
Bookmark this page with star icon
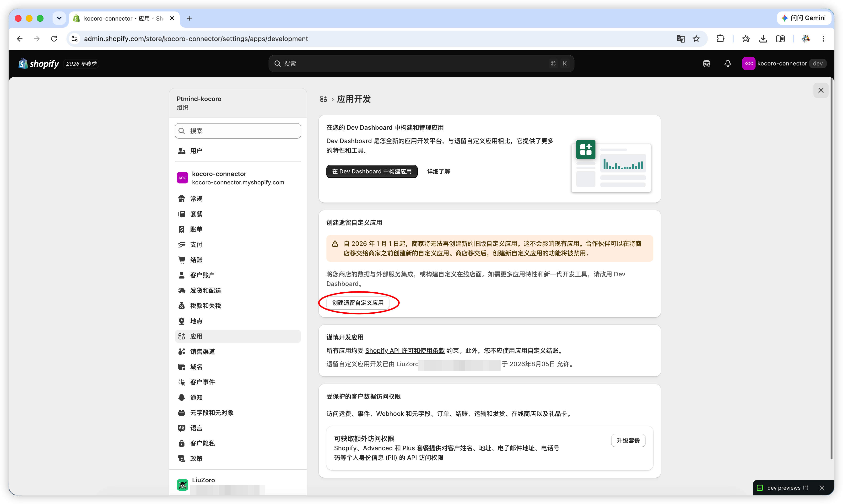tap(696, 39)
